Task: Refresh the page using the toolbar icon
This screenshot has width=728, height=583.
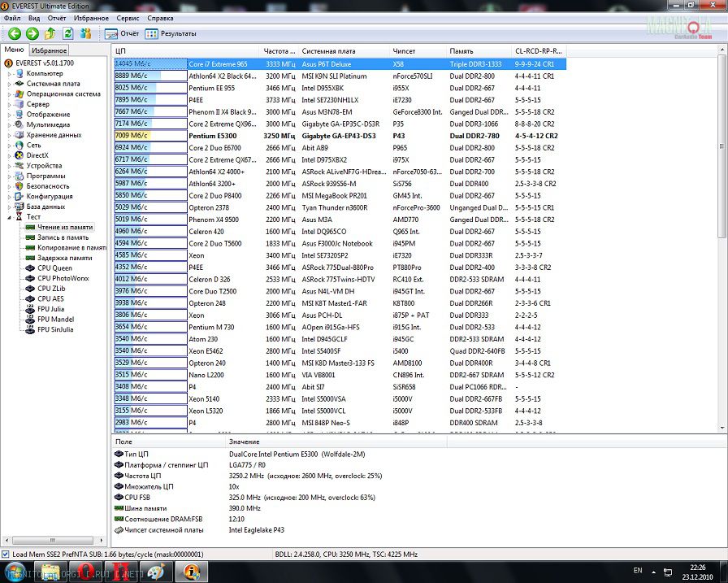Action: pyautogui.click(x=67, y=33)
